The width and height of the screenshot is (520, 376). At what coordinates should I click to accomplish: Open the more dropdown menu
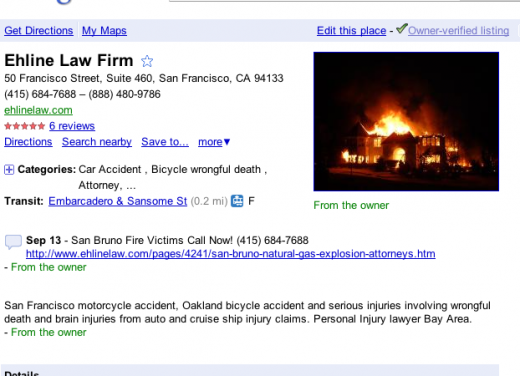coord(214,142)
